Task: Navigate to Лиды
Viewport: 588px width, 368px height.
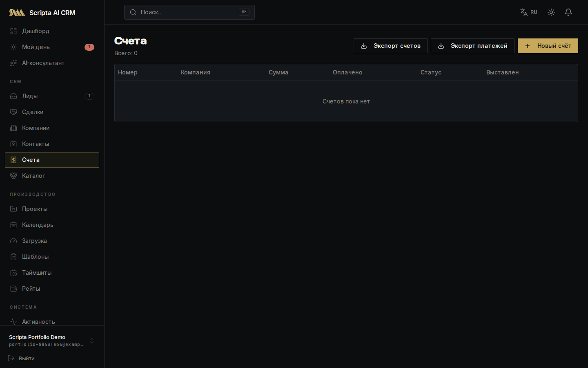Action: (x=52, y=96)
